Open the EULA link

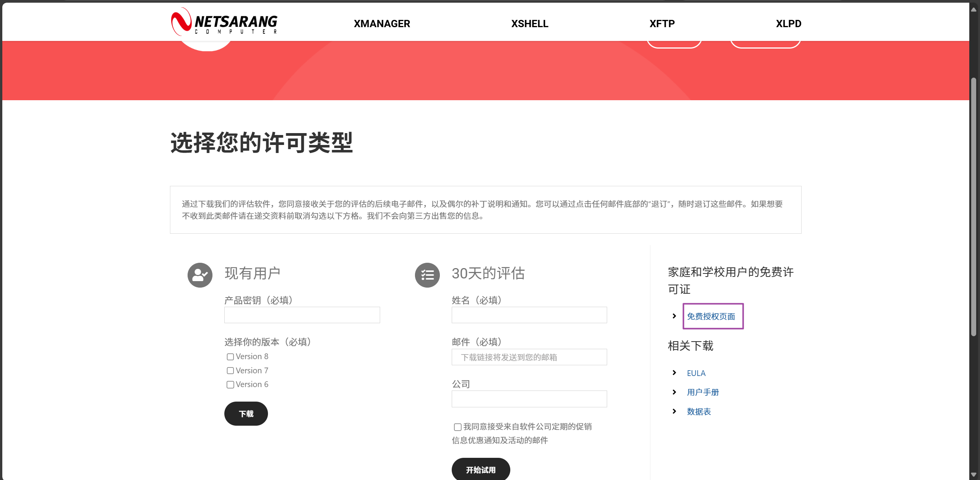pyautogui.click(x=696, y=373)
